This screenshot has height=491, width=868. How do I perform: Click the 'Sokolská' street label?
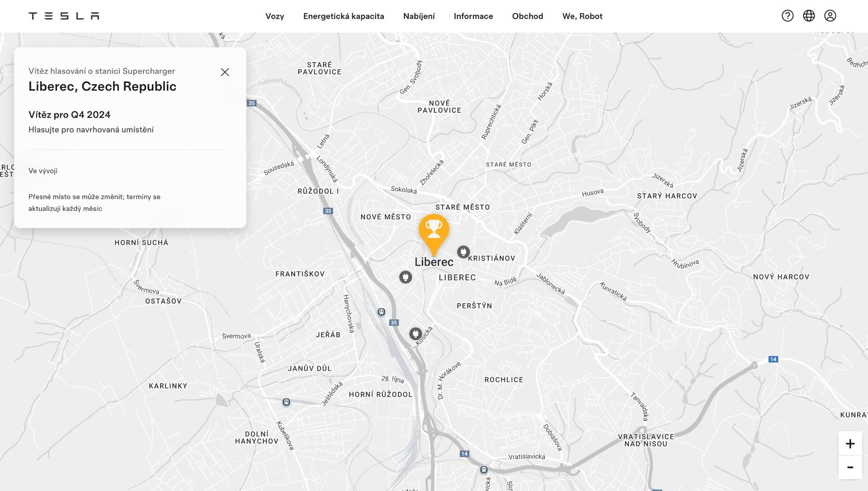click(x=404, y=190)
